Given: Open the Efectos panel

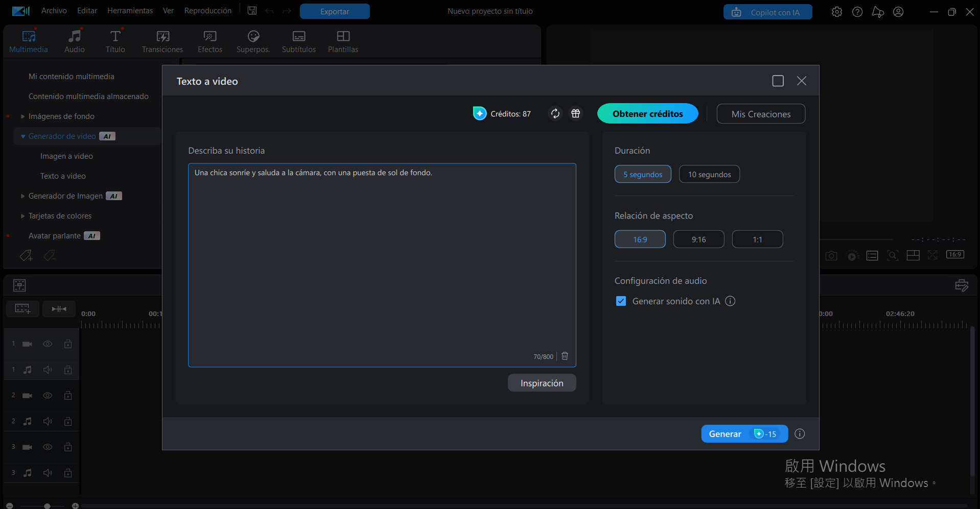Looking at the screenshot, I should tap(209, 41).
